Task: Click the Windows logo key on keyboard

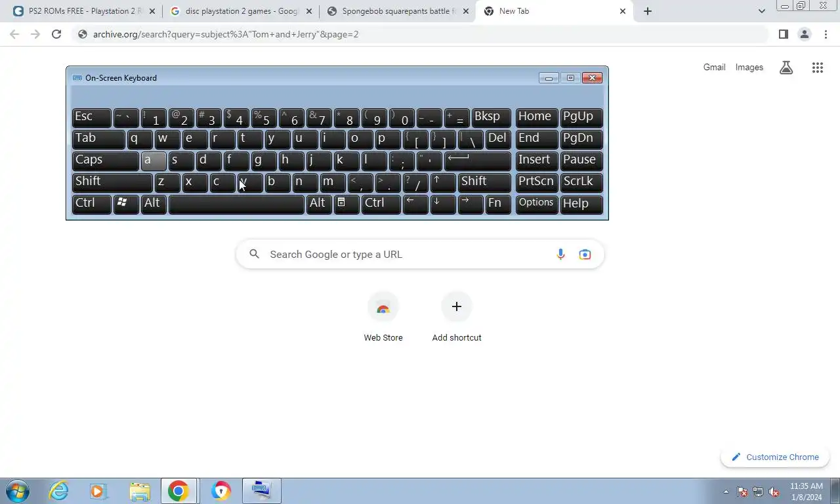Action: pyautogui.click(x=125, y=204)
